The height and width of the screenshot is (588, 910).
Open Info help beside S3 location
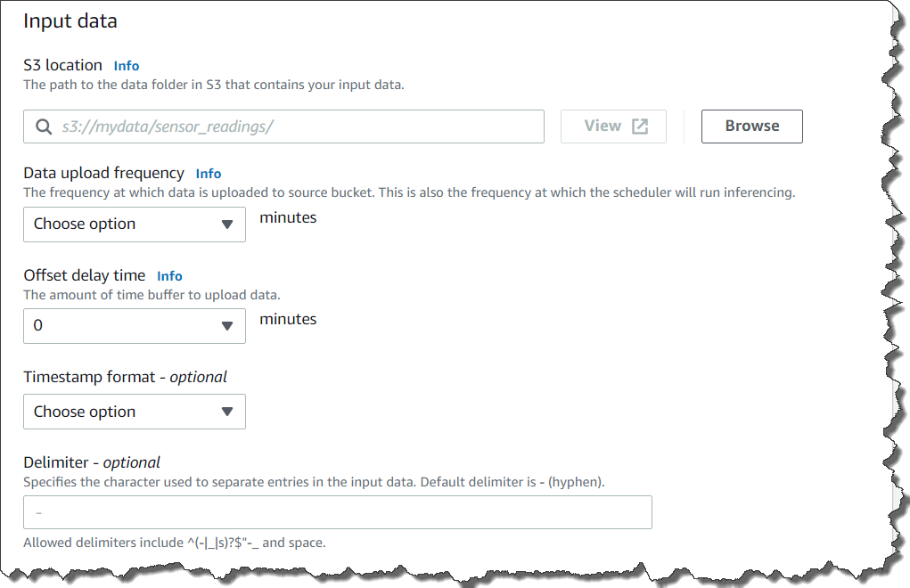126,65
